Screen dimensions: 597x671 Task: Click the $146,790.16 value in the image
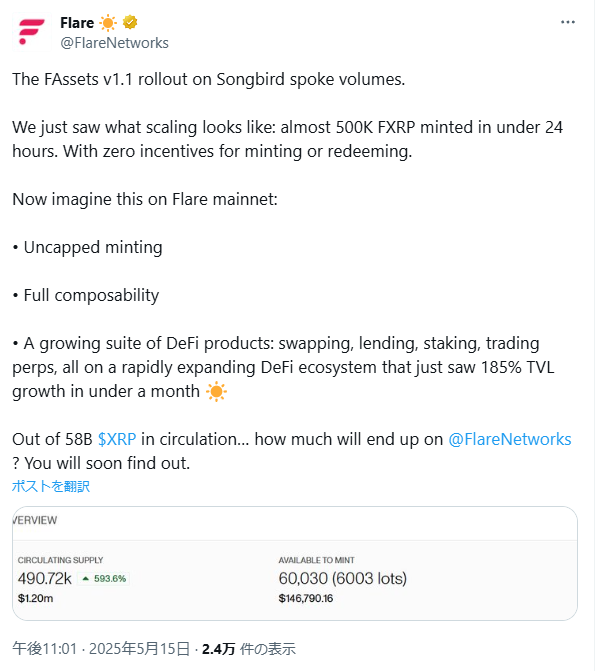coord(306,598)
